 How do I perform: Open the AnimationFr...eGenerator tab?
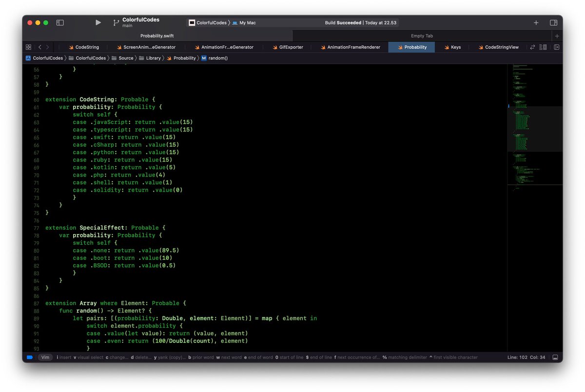tap(224, 47)
